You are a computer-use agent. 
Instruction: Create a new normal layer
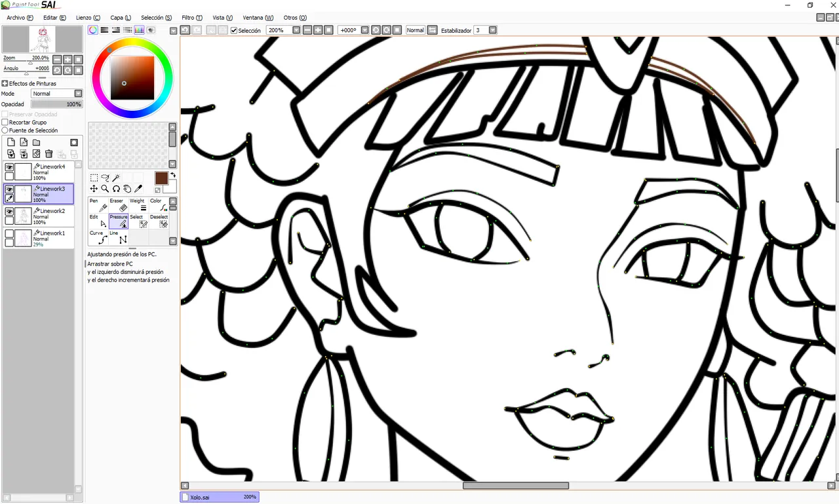tap(11, 142)
